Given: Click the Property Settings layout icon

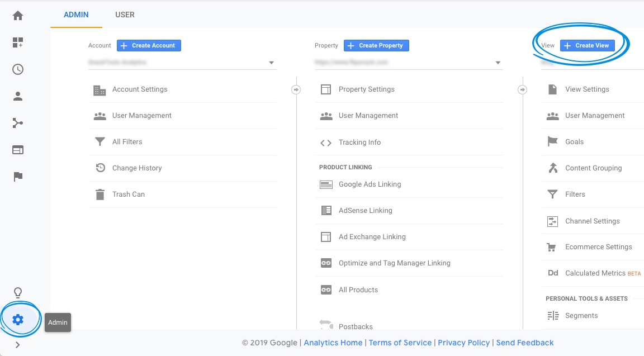Looking at the screenshot, I should [326, 89].
